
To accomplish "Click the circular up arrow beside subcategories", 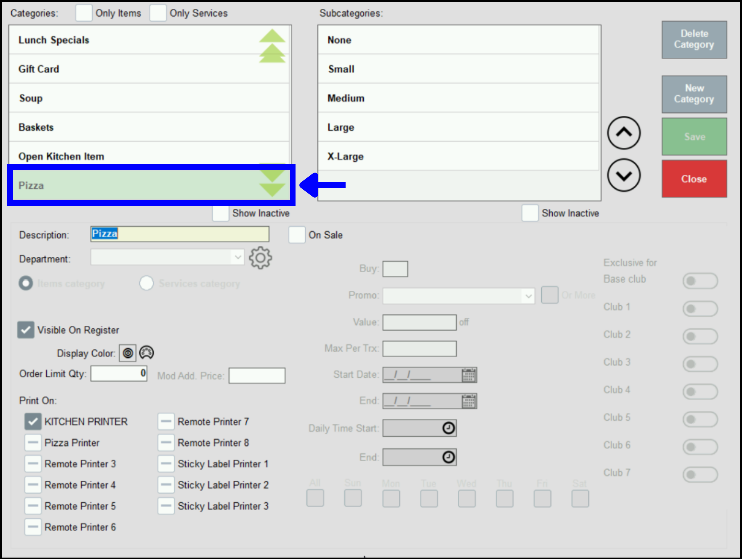I will 624,133.
